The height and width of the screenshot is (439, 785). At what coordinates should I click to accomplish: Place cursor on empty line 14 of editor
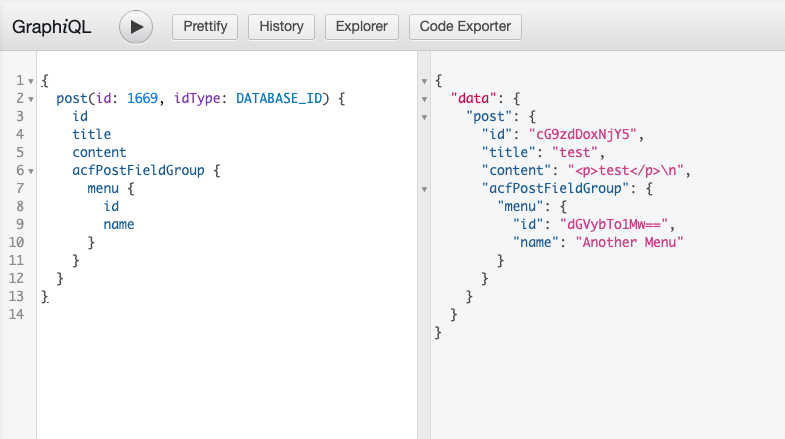tap(225, 314)
